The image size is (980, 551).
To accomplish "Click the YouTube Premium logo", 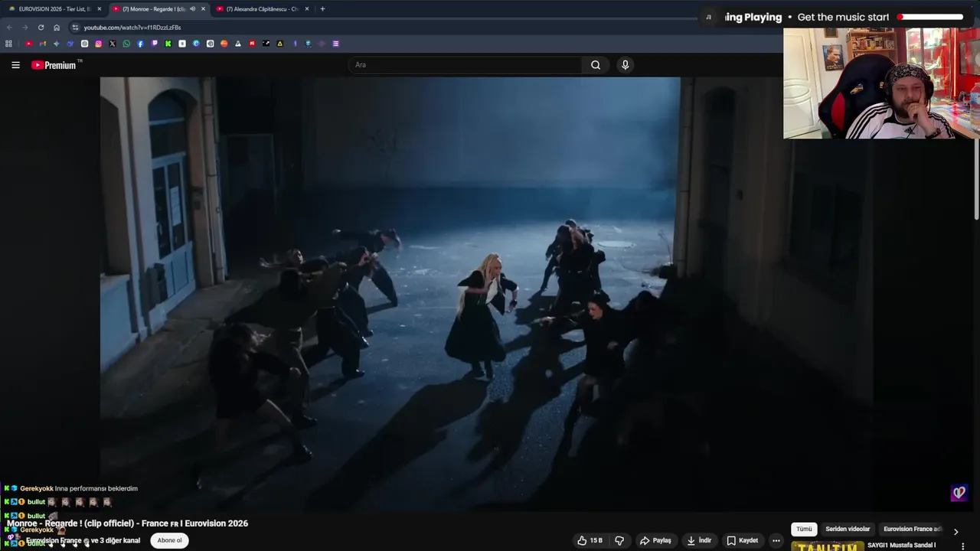I will [55, 65].
